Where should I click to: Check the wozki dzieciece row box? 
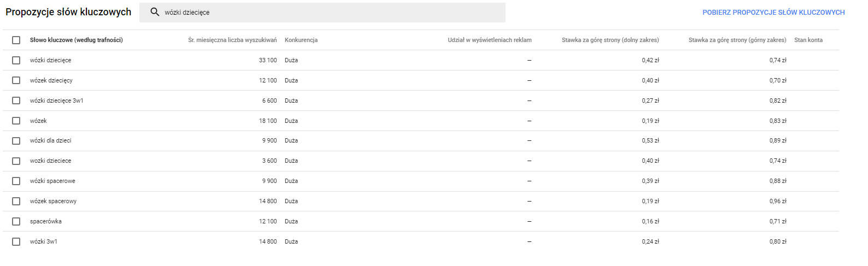16,161
